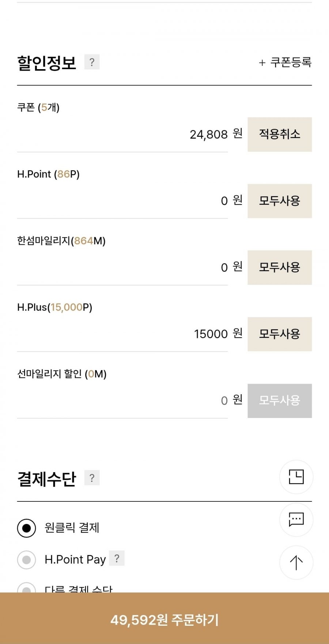The image size is (329, 644).
Task: Select 원클릭 결제 payment option
Action: tap(27, 528)
